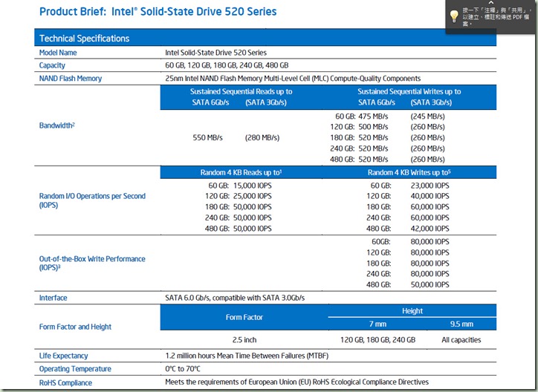Click 'Sustained Sequential Reads up to' header
Image resolution: width=538 pixels, height=392 pixels.
tap(242, 91)
